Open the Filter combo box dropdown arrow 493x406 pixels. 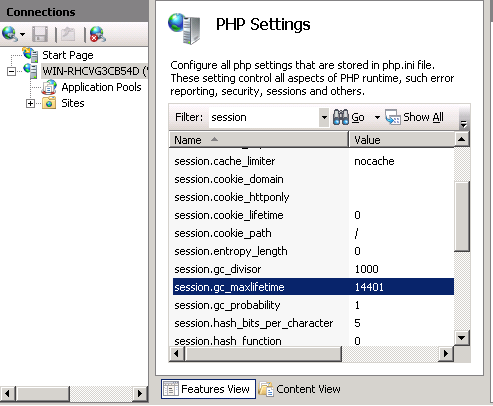324,117
